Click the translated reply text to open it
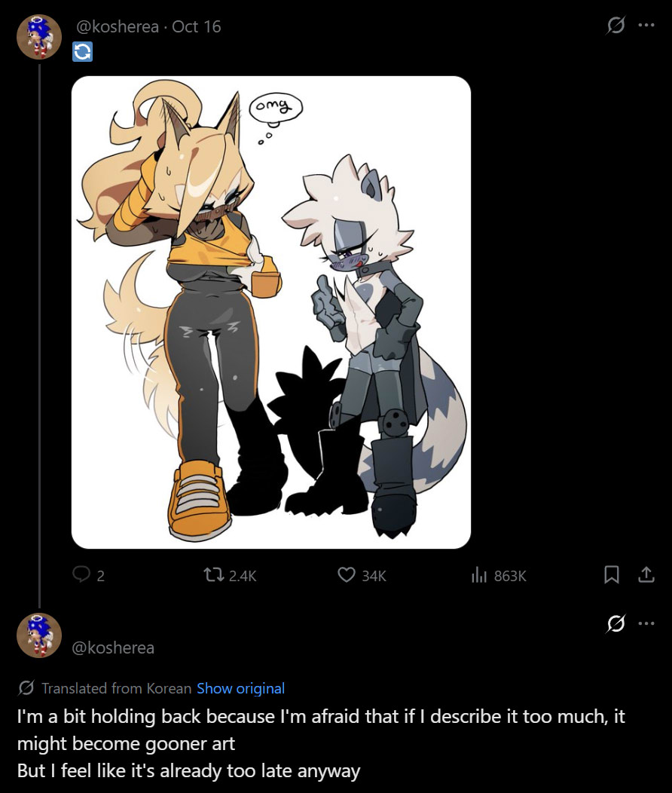The width and height of the screenshot is (672, 793). click(321, 743)
